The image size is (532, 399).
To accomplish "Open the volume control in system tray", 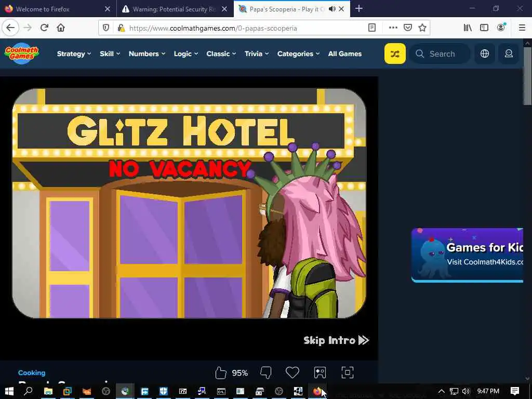I will (466, 391).
